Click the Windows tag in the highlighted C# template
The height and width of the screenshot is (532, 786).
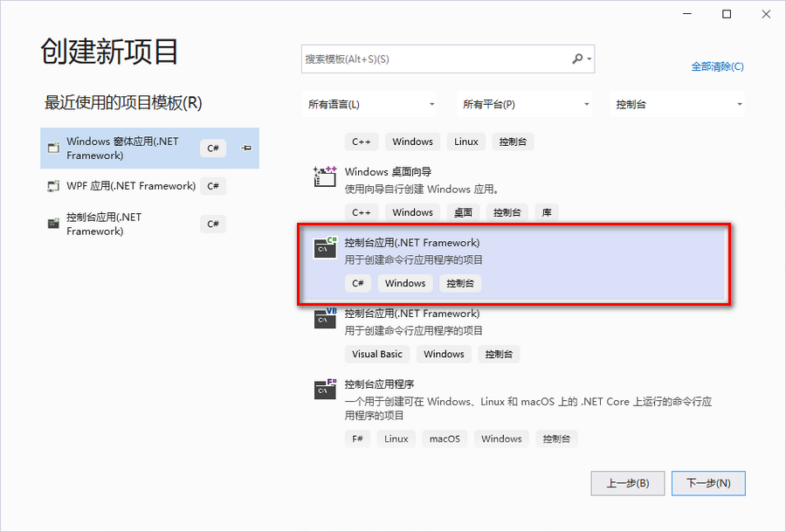405,283
